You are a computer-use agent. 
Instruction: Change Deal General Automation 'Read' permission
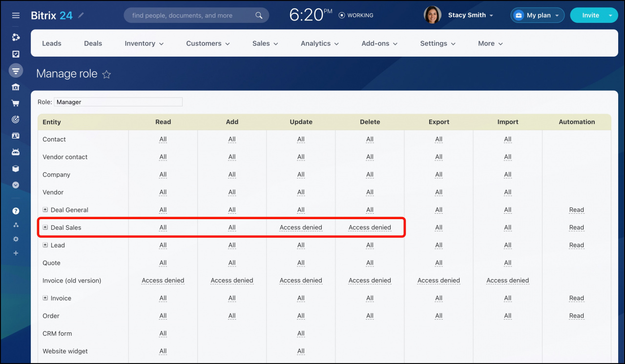577,210
